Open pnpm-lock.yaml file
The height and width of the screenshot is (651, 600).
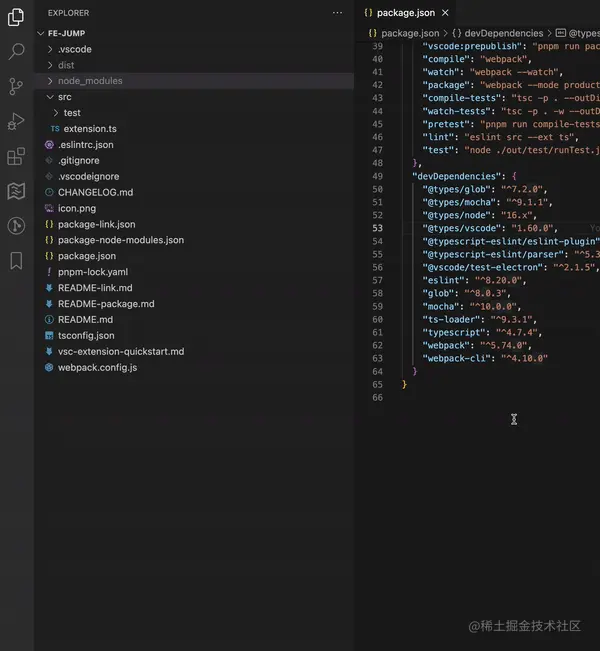click(x=194, y=272)
